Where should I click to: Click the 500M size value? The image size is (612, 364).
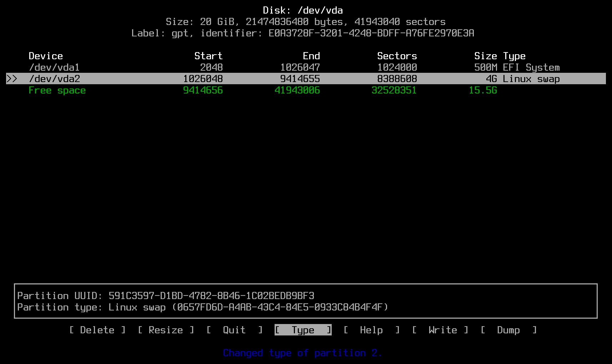pos(486,67)
